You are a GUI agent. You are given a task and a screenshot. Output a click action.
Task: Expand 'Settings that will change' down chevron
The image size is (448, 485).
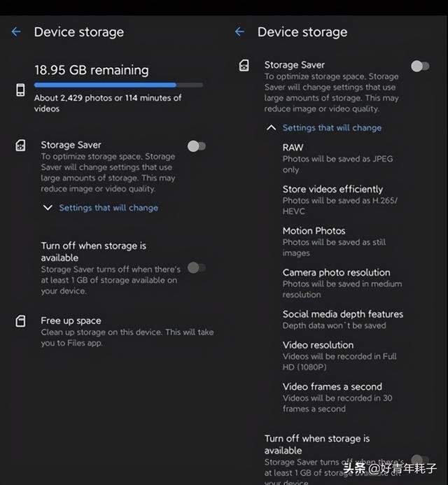point(48,208)
